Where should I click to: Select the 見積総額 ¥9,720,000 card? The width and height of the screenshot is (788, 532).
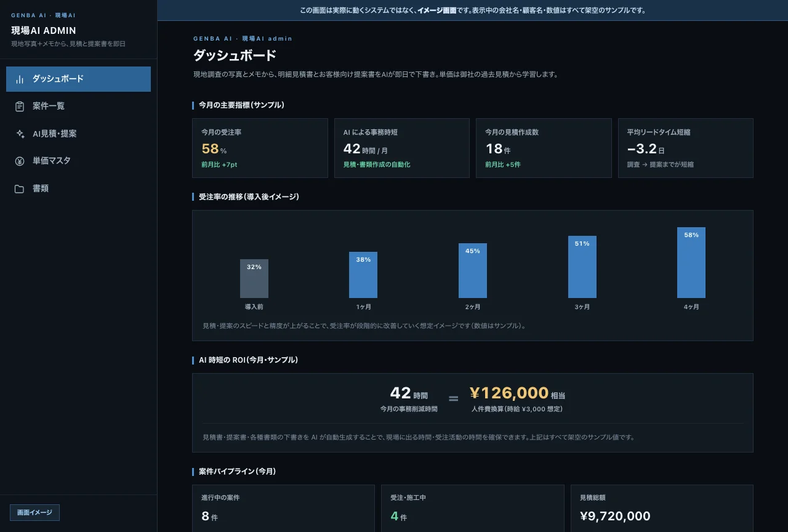point(662,508)
